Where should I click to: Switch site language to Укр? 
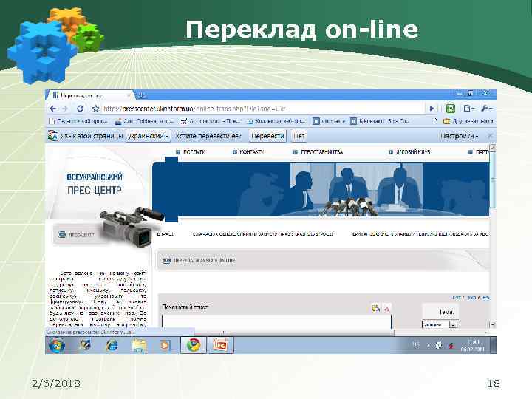472,297
